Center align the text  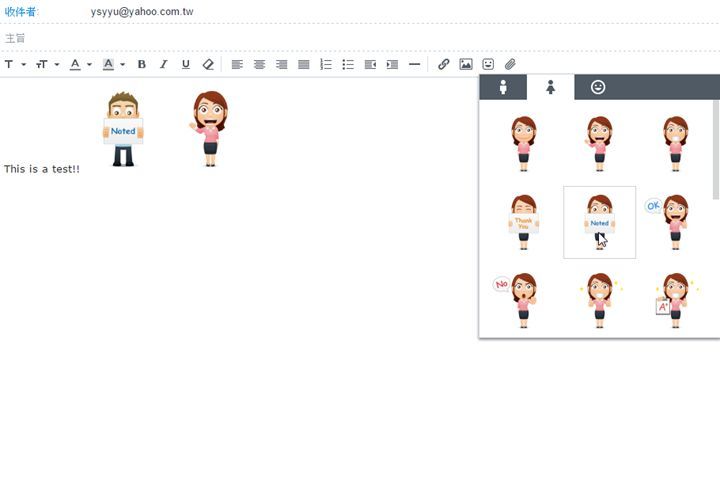click(x=259, y=64)
